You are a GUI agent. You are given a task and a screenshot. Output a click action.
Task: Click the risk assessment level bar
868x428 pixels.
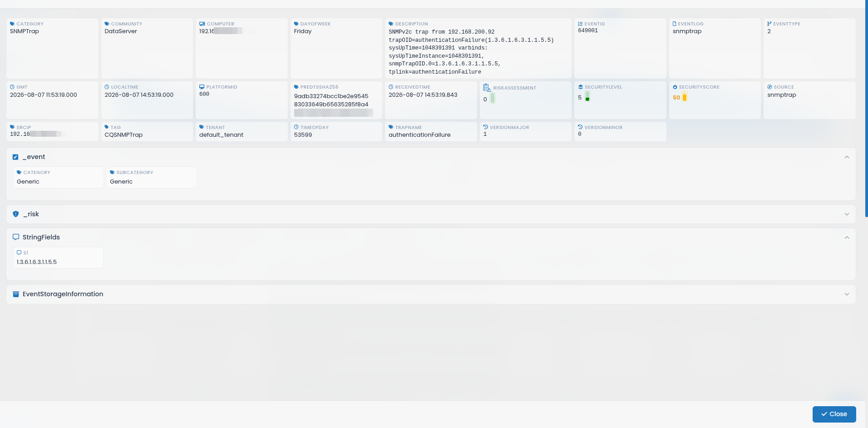(x=493, y=98)
